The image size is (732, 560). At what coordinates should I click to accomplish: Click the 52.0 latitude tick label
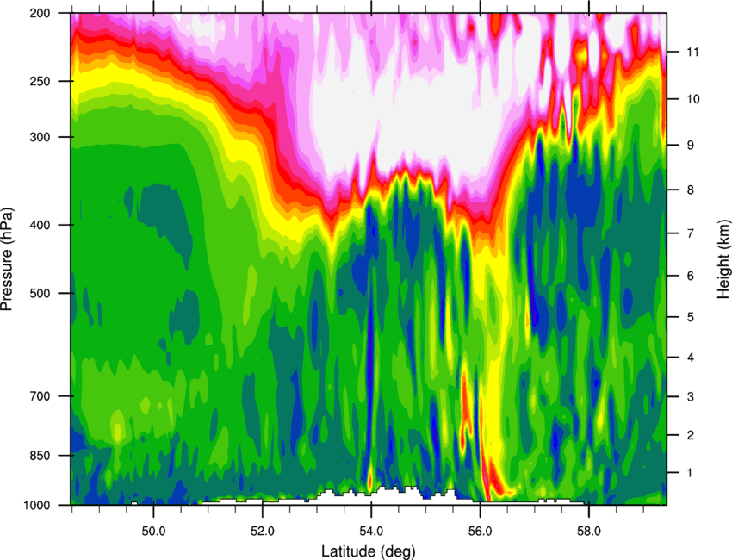coord(263,532)
